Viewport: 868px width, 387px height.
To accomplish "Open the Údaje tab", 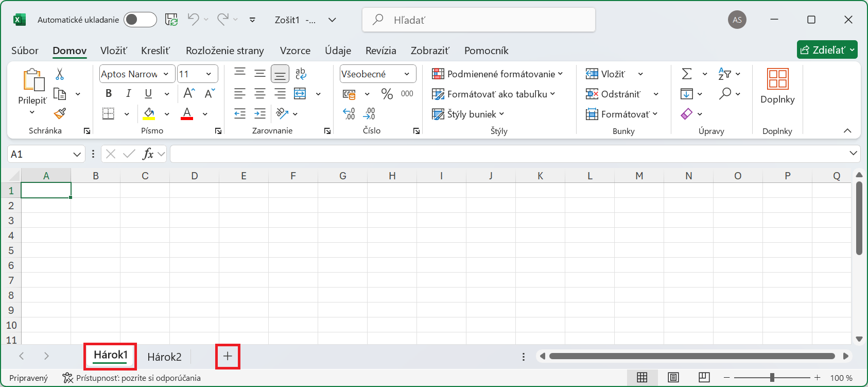I will [x=338, y=51].
